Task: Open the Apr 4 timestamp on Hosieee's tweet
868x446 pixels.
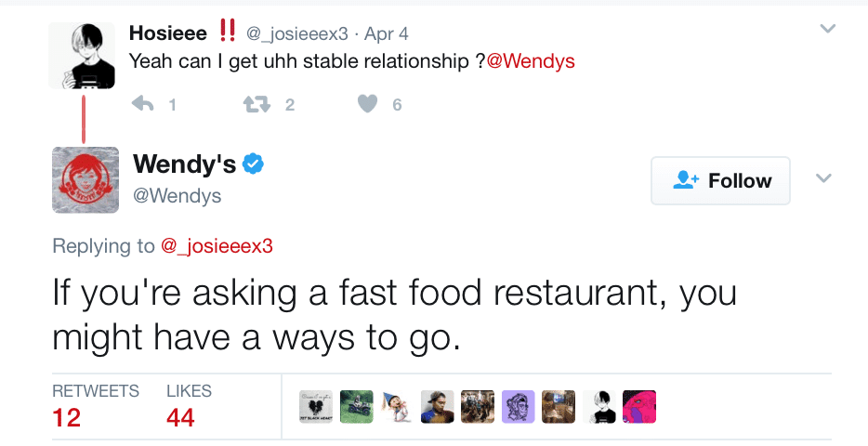Action: (x=387, y=34)
